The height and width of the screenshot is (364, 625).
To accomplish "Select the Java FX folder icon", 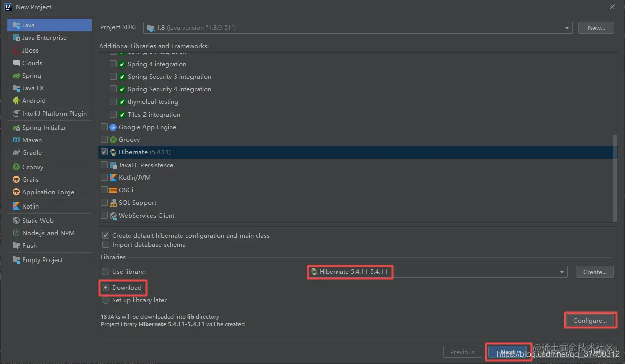I will click(x=16, y=88).
